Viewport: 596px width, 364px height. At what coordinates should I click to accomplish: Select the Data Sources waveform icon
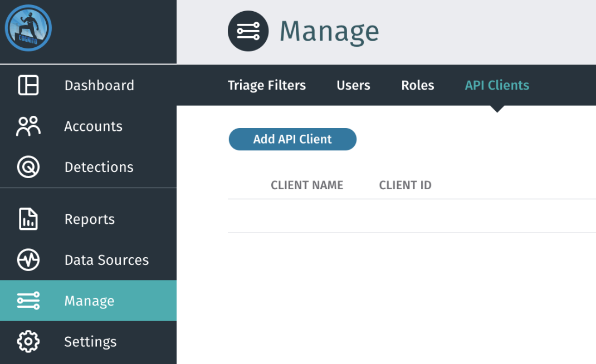(x=27, y=259)
